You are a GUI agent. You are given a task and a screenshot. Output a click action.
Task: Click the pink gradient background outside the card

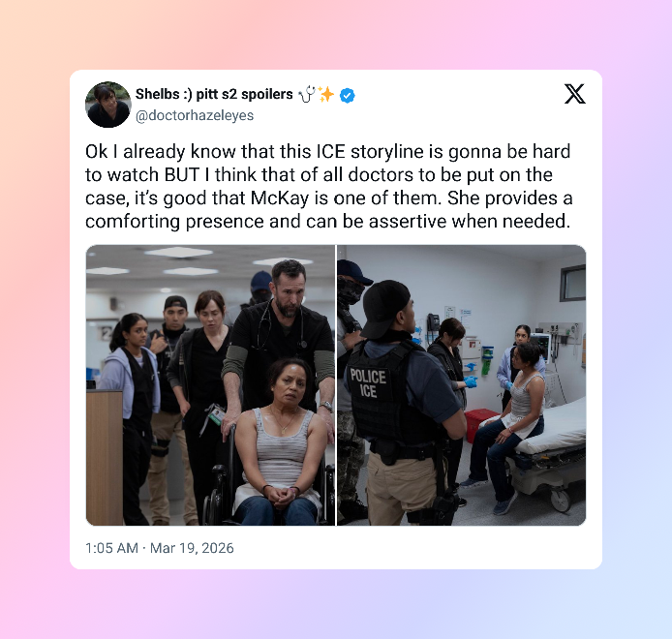(x=34, y=300)
